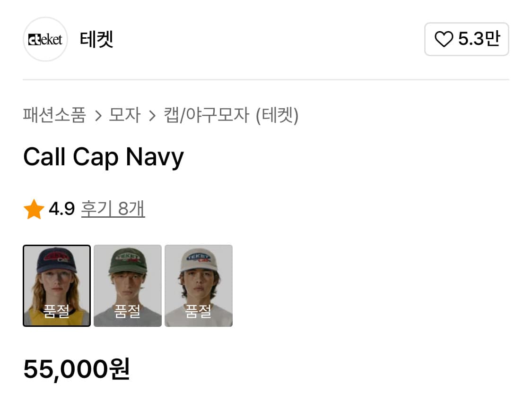Click the Call Cap Navy product title
Image resolution: width=532 pixels, height=401 pixels.
pos(103,157)
